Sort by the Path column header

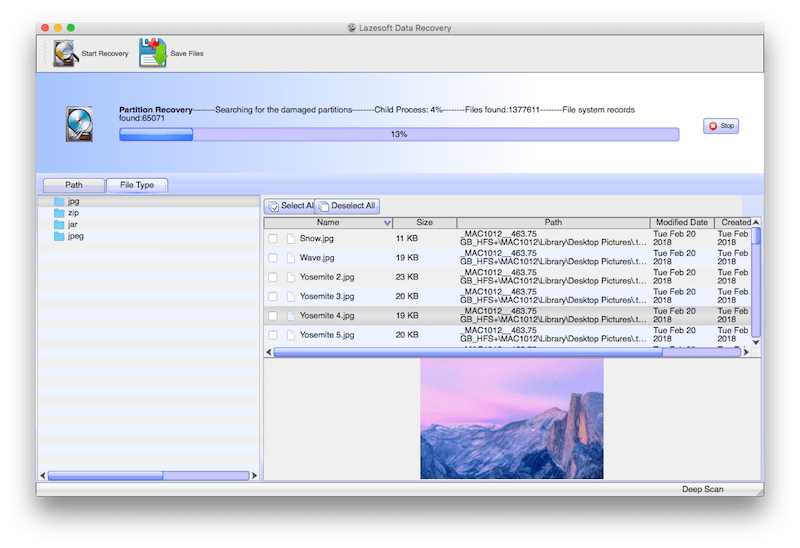click(553, 222)
